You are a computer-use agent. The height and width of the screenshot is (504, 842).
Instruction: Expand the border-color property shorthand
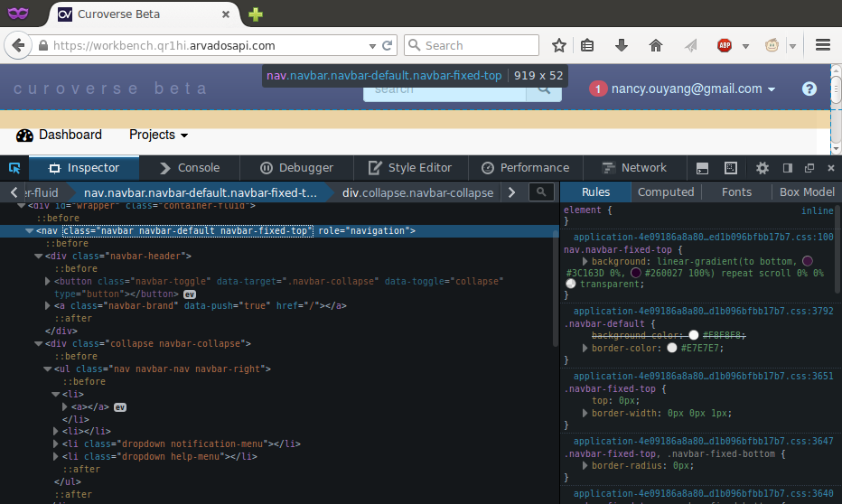tap(585, 348)
